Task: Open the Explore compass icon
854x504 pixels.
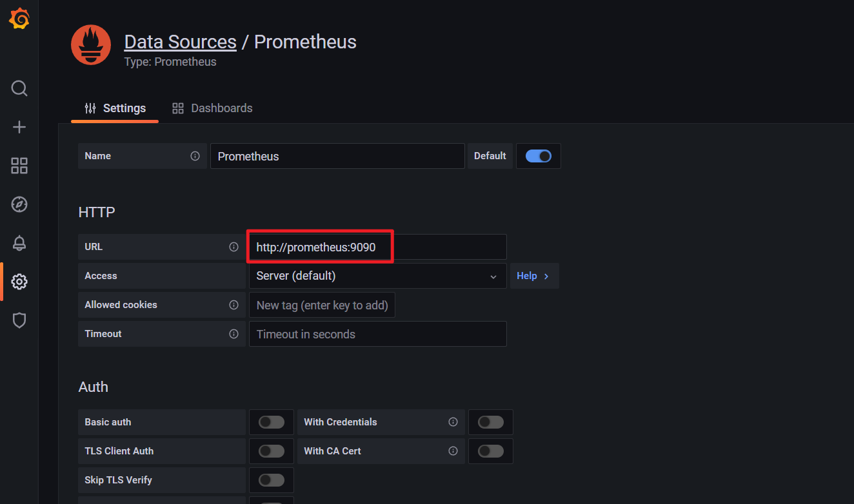Action: pyautogui.click(x=19, y=204)
